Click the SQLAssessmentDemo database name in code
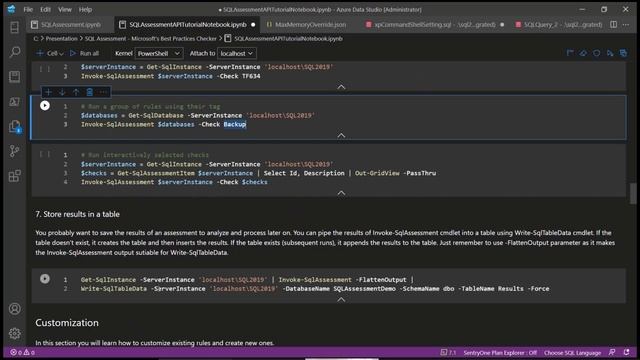This screenshot has height=360, width=640. coord(364,289)
